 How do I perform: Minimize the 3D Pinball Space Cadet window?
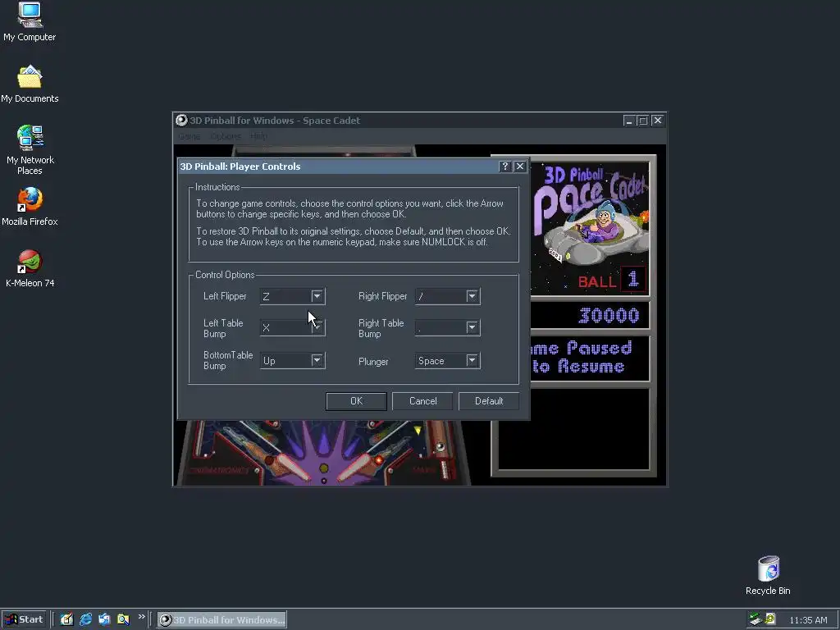tap(629, 121)
